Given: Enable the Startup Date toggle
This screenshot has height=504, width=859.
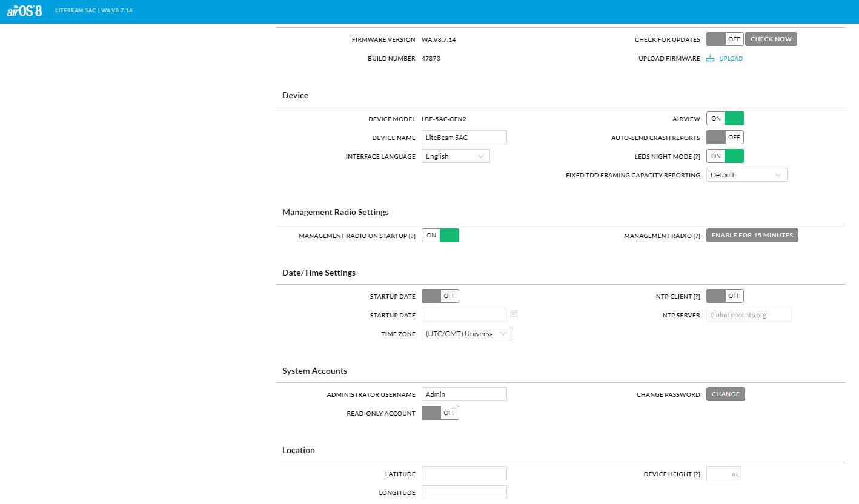Looking at the screenshot, I should 440,296.
